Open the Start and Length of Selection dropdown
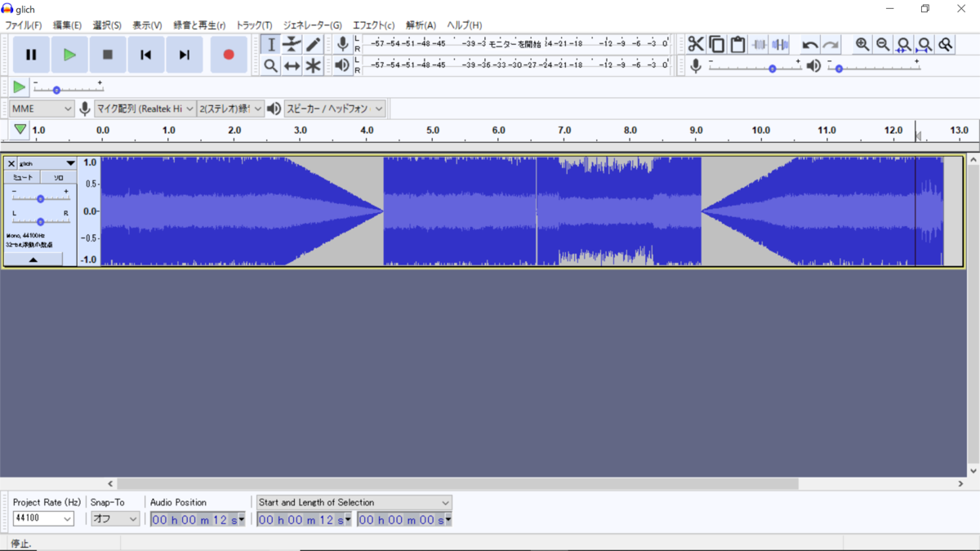Viewport: 980px width, 551px height. coord(354,502)
